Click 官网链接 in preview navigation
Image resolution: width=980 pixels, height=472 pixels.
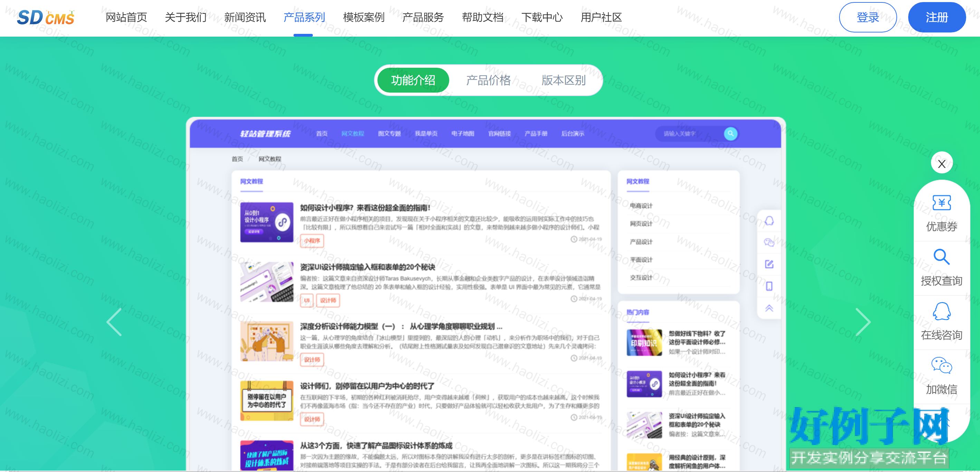pos(499,134)
